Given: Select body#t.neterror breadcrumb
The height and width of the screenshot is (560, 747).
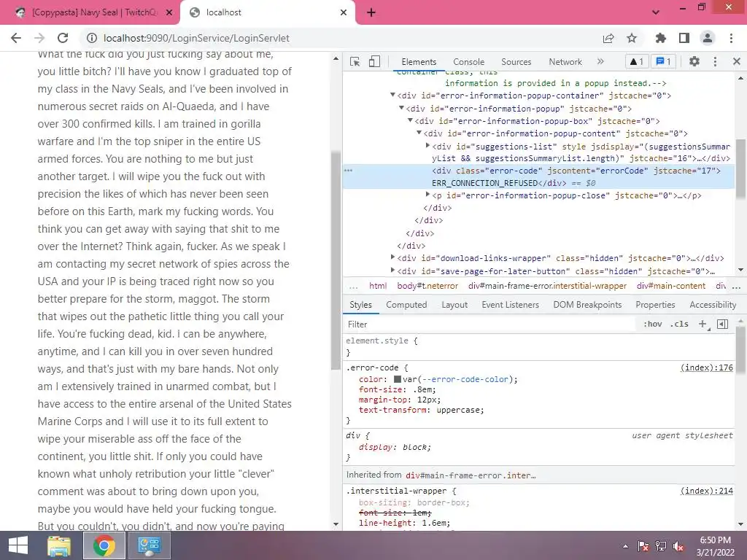Looking at the screenshot, I should coord(427,286).
